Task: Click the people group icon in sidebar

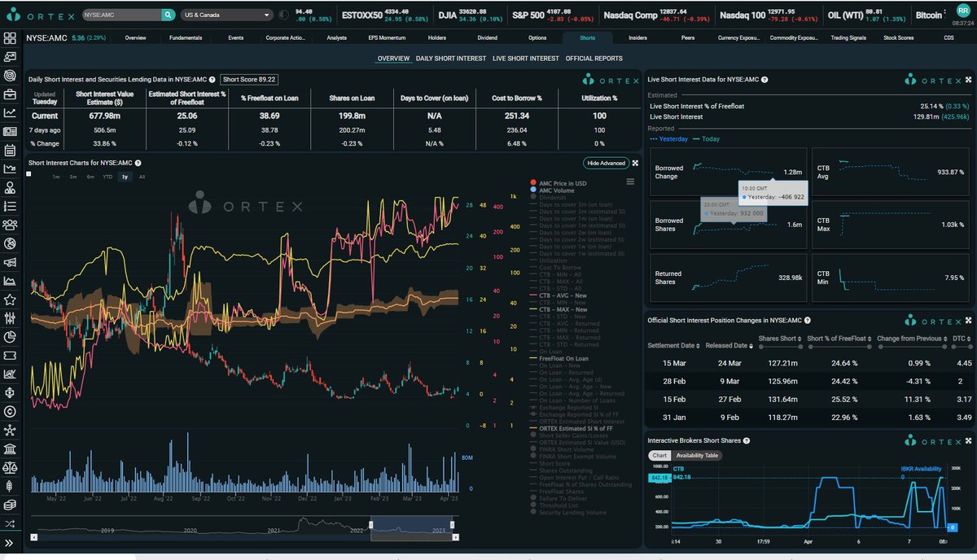Action: point(10,225)
